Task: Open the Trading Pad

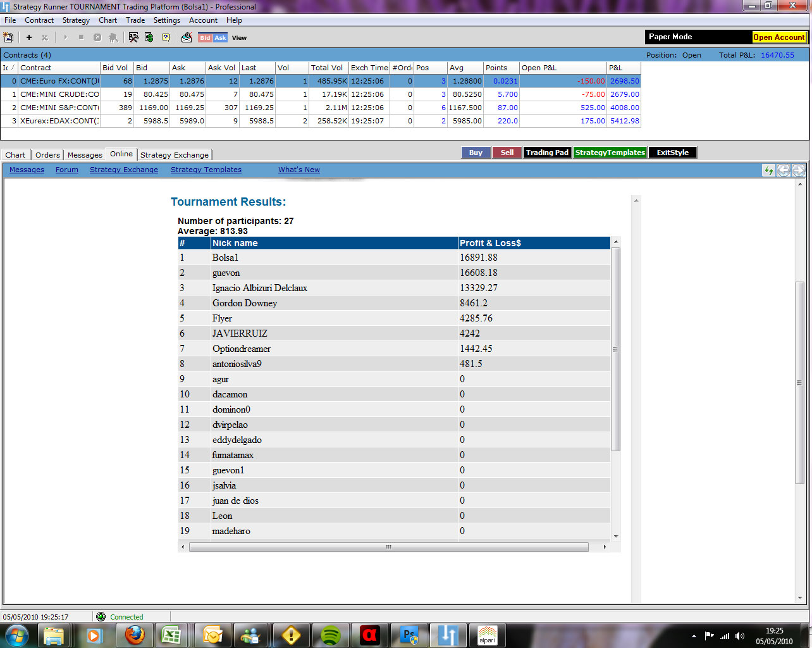Action: [547, 153]
